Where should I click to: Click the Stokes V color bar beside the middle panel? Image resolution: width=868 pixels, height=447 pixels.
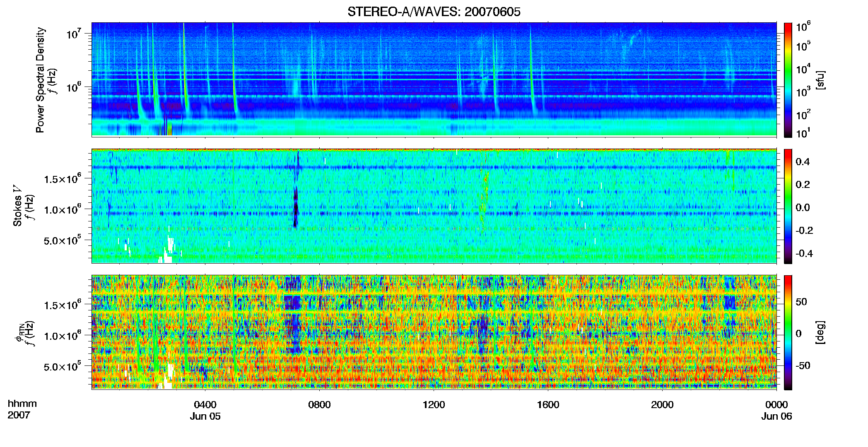[788, 206]
